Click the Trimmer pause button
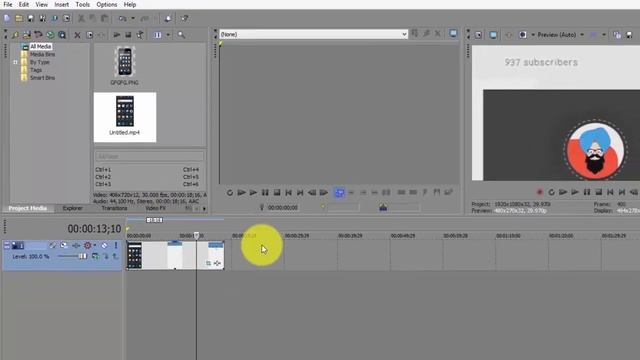 tap(265, 192)
